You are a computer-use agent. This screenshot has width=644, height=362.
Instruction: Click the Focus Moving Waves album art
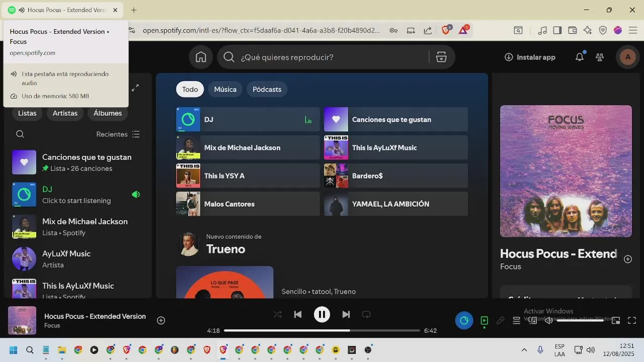pyautogui.click(x=566, y=171)
